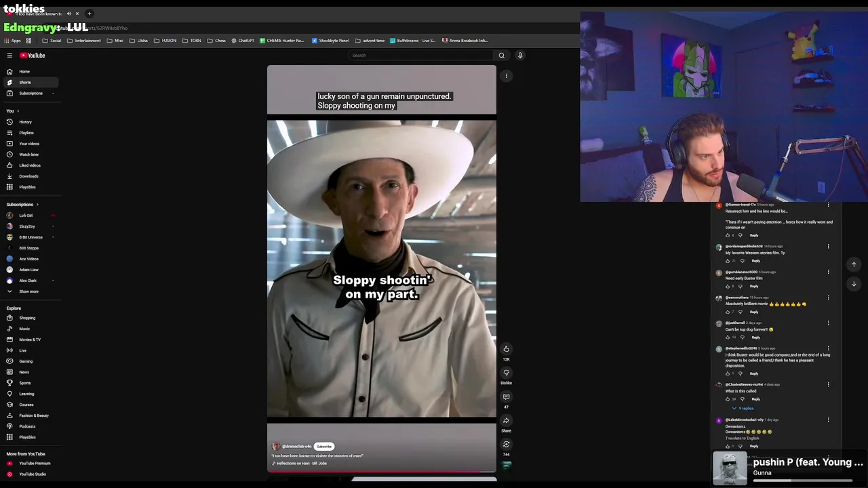
Task: Open the Apps bookmark shortcut
Action: tap(12, 41)
